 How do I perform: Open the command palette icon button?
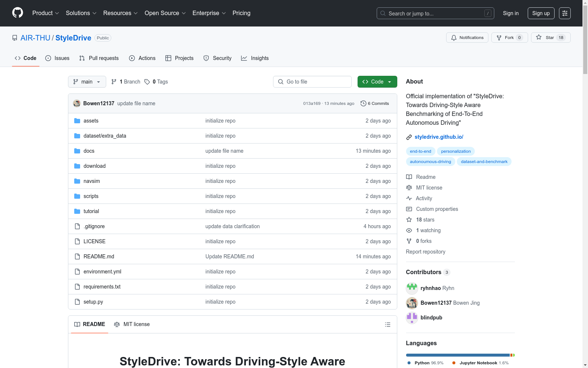565,13
